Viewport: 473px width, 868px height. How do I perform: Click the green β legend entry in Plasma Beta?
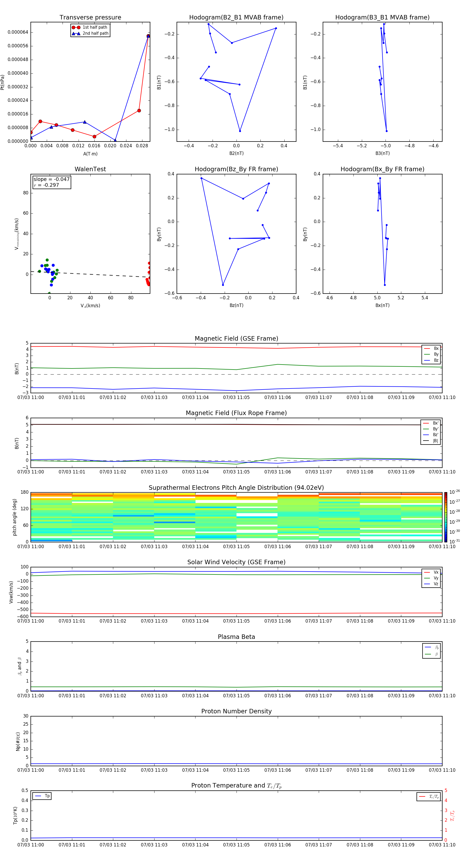click(431, 654)
